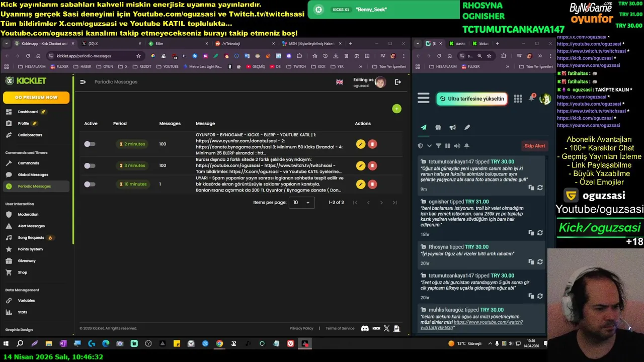Screen dimensions: 644x362
Task: Click the alert bell icon beside speaker
Action: pyautogui.click(x=466, y=146)
